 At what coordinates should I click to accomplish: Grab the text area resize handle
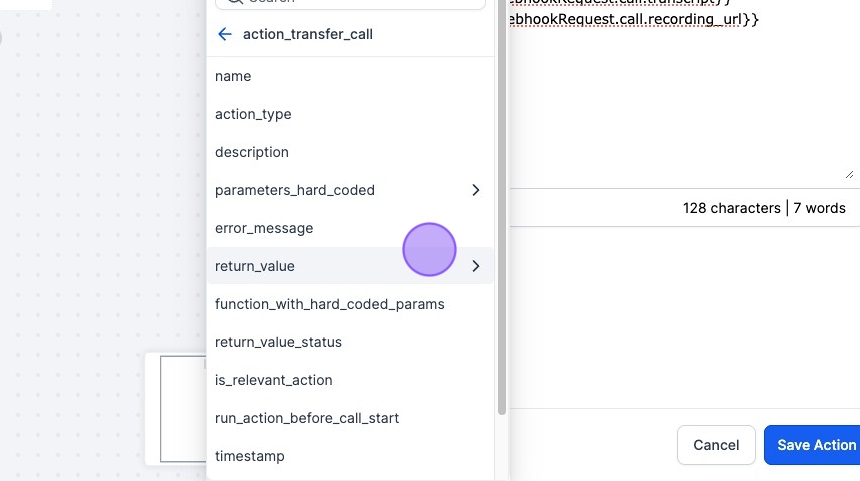[849, 174]
